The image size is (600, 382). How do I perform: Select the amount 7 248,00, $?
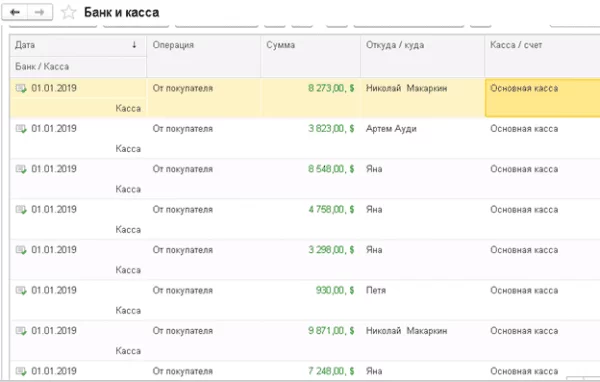pyautogui.click(x=331, y=371)
